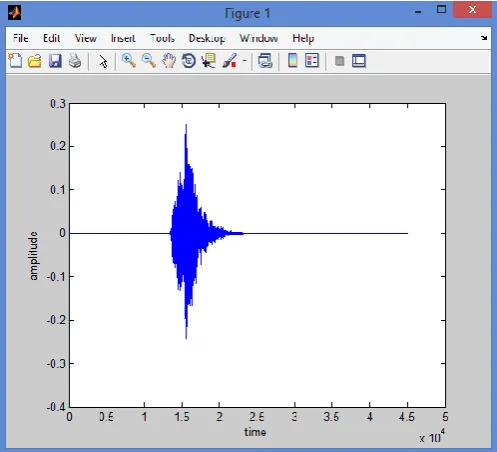Insert a Colorbar

293,61
